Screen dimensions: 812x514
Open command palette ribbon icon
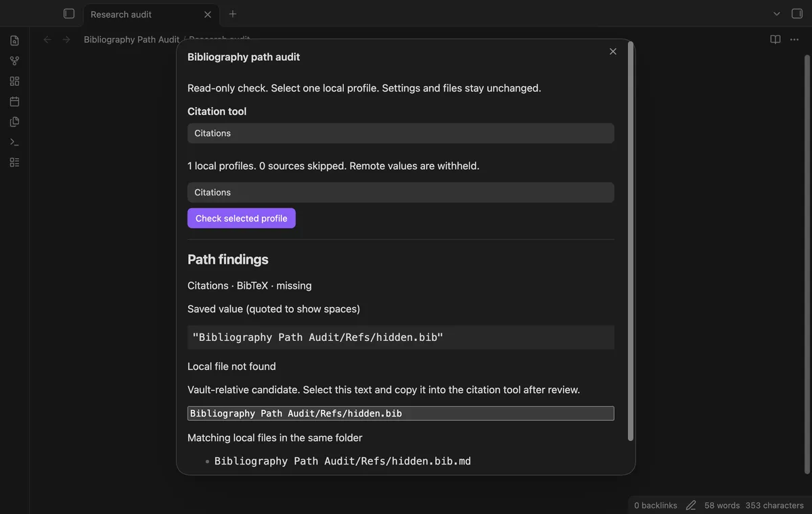coord(14,142)
